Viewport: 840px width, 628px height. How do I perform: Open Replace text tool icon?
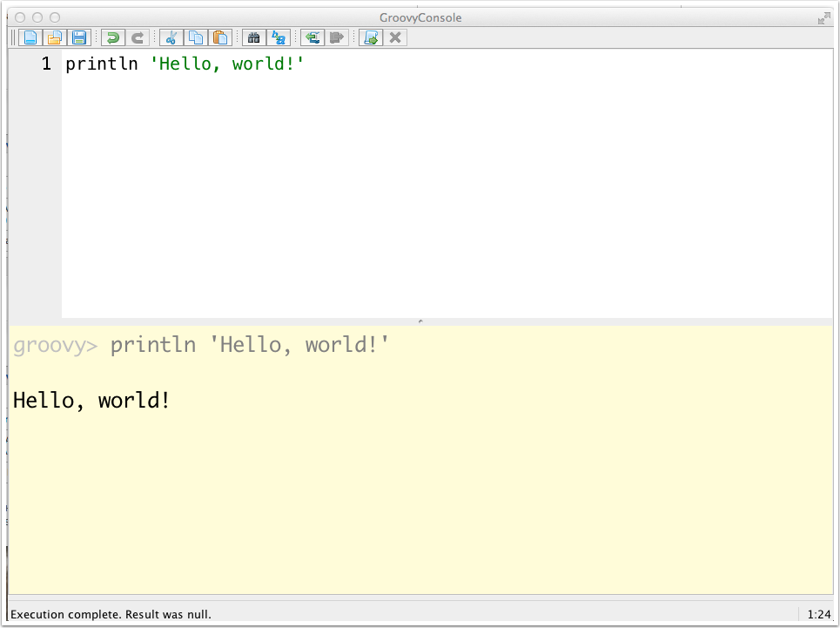click(279, 37)
